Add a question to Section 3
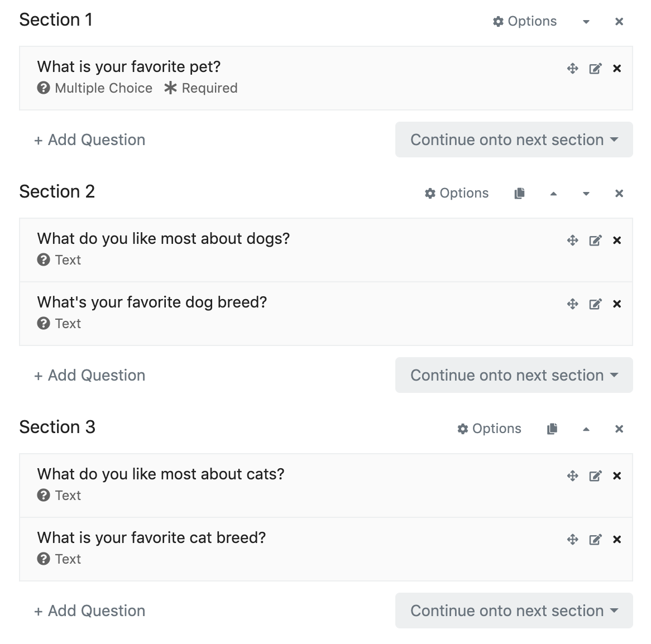The width and height of the screenshot is (651, 644). (x=90, y=611)
